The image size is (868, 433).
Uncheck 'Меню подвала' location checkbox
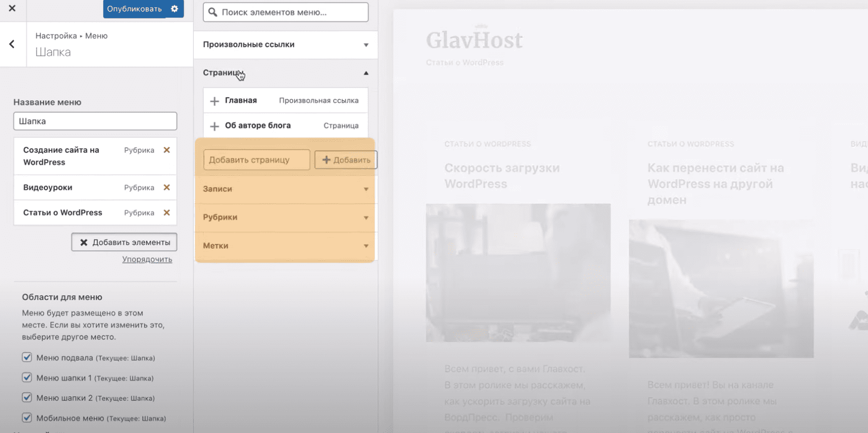coord(27,357)
